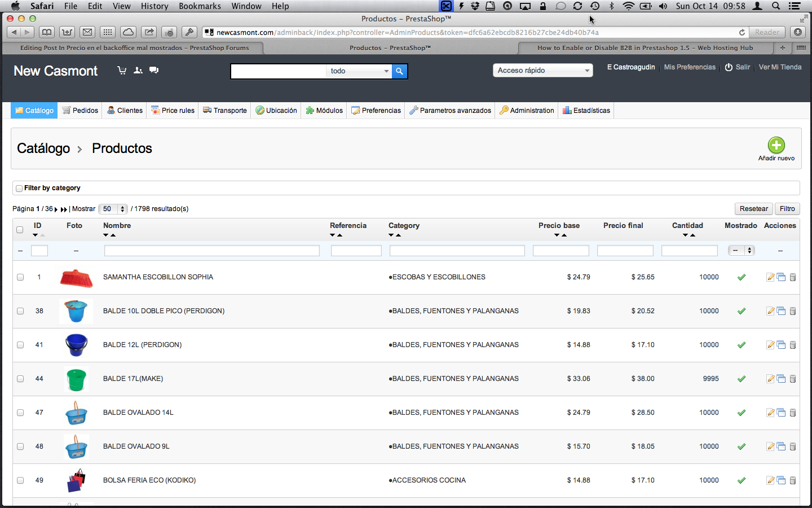812x508 pixels.
Task: Open the Clientes tab
Action: [x=125, y=111]
